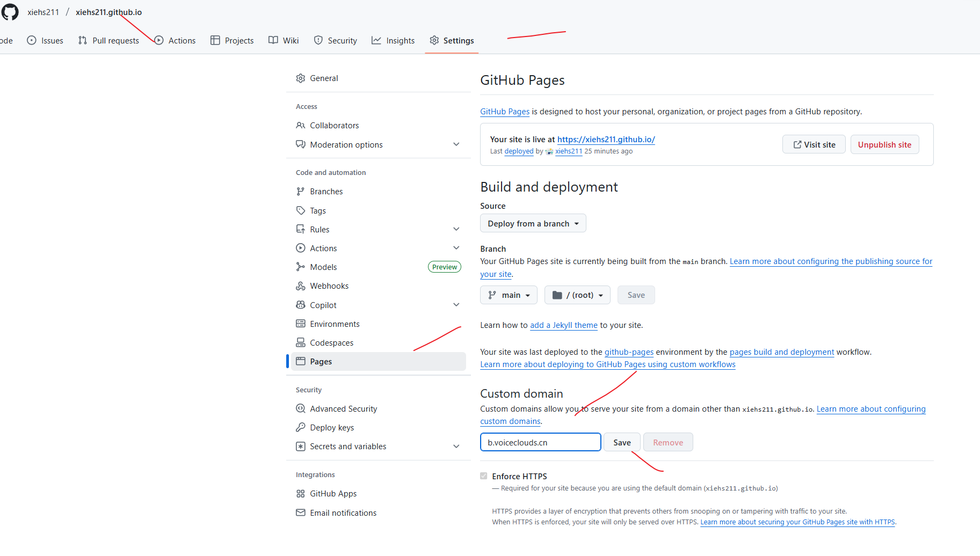
Task: Click the Projects table icon
Action: point(215,40)
